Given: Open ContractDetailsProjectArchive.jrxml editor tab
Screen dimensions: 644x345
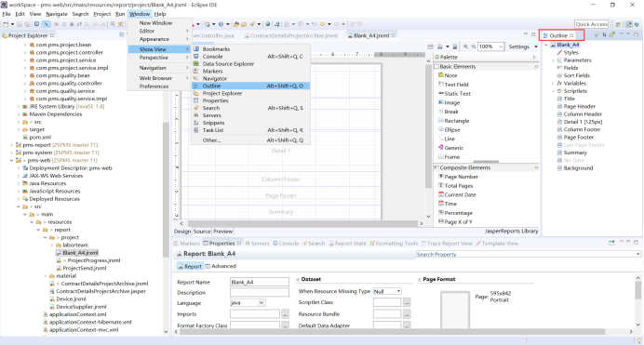Looking at the screenshot, I should pos(291,35).
